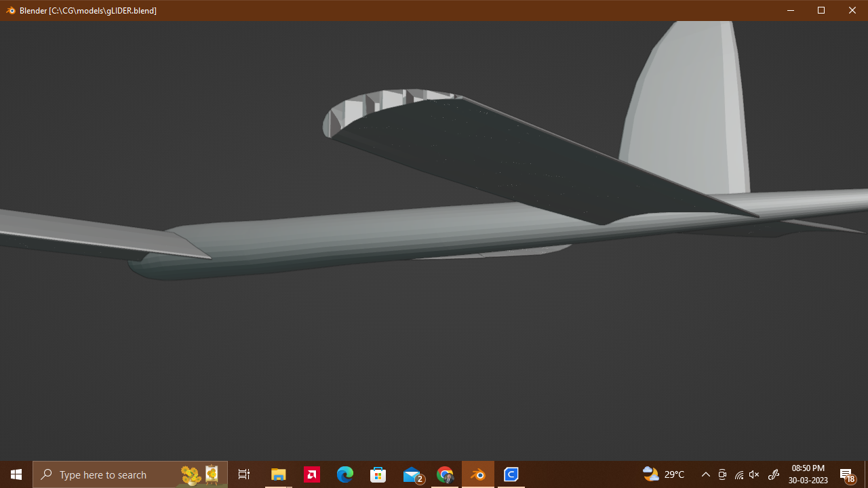Click the pen workspace tray icon
The width and height of the screenshot is (868, 488).
(773, 474)
